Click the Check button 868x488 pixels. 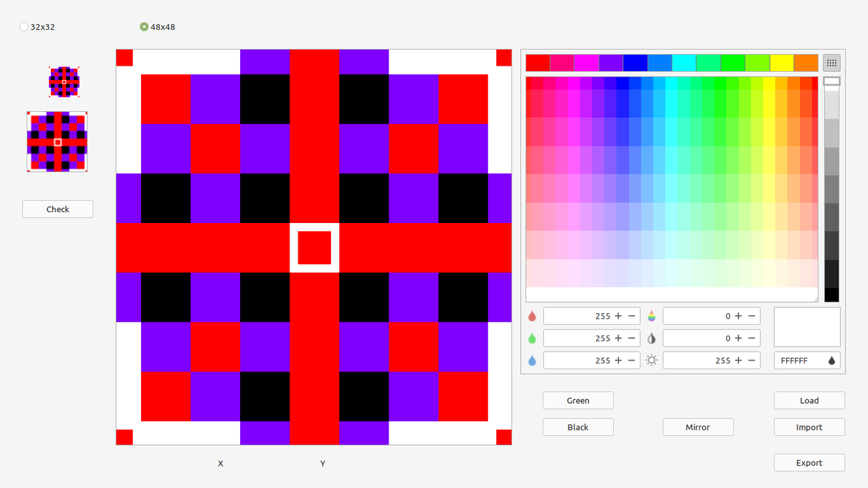pyautogui.click(x=58, y=209)
